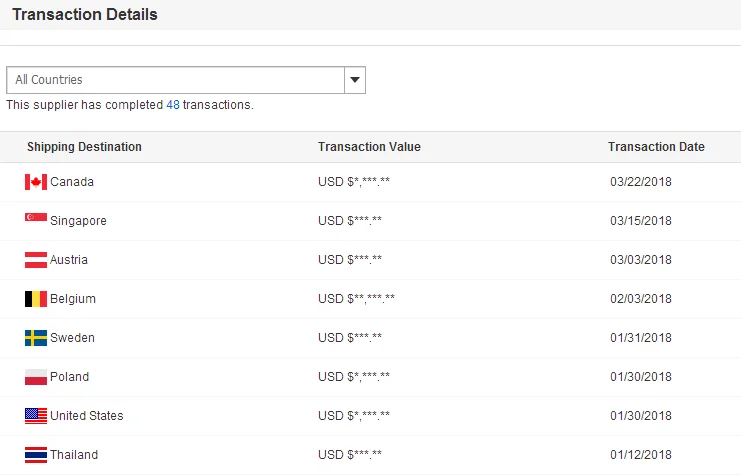The width and height of the screenshot is (741, 475).
Task: Click the Thailand flag icon
Action: [x=36, y=455]
